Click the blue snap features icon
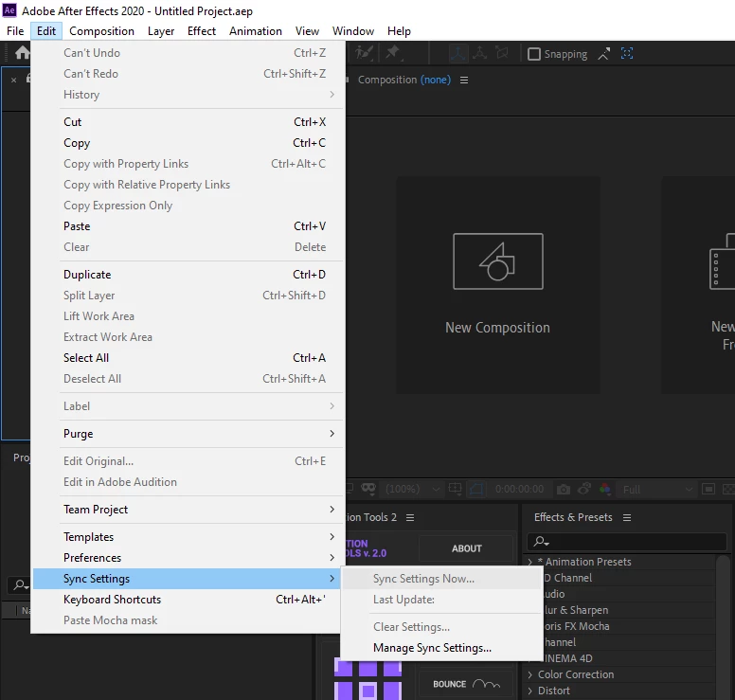Screen dimensions: 735x700 [627, 53]
